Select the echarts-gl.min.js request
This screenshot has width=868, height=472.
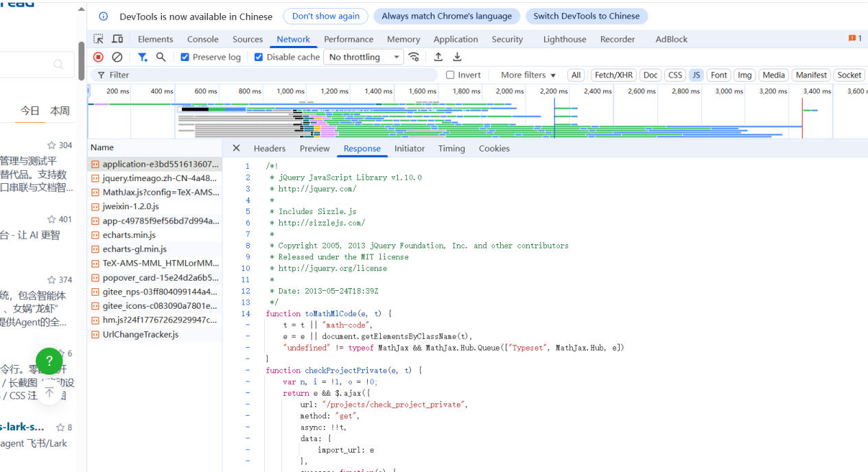[x=154, y=249]
